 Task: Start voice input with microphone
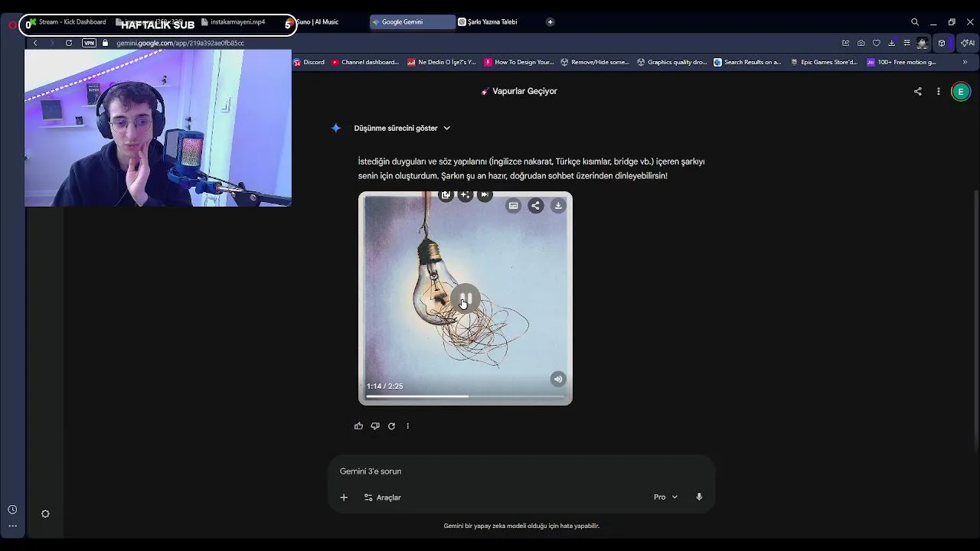[x=699, y=497]
